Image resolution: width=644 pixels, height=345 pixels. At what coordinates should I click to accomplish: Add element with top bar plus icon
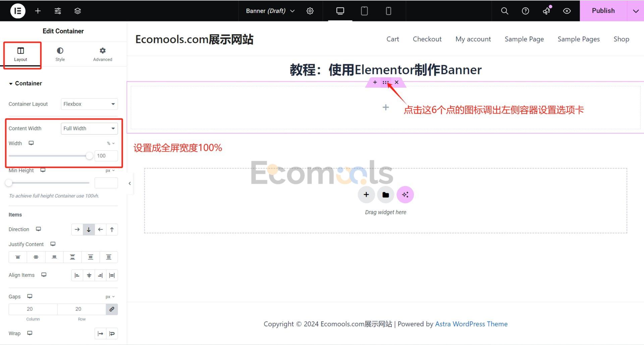[38, 11]
